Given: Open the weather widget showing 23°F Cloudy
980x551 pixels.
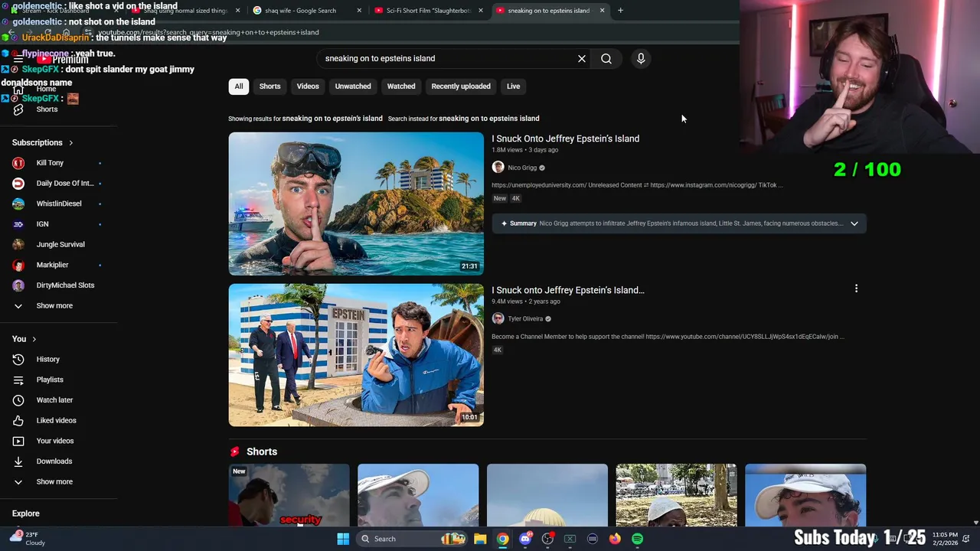Looking at the screenshot, I should pos(28,539).
